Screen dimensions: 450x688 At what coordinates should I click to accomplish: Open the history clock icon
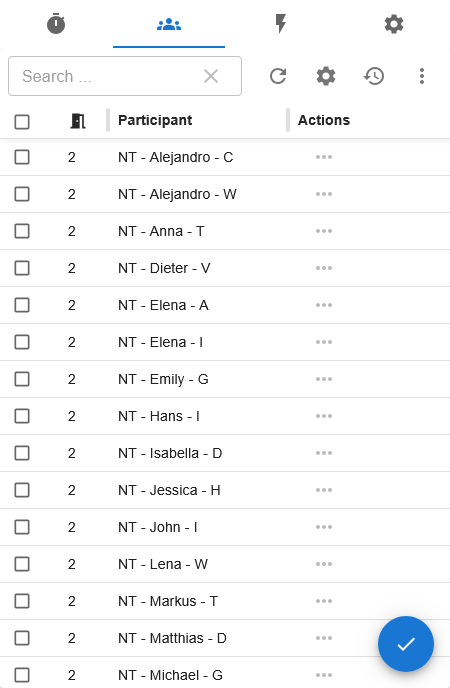374,76
